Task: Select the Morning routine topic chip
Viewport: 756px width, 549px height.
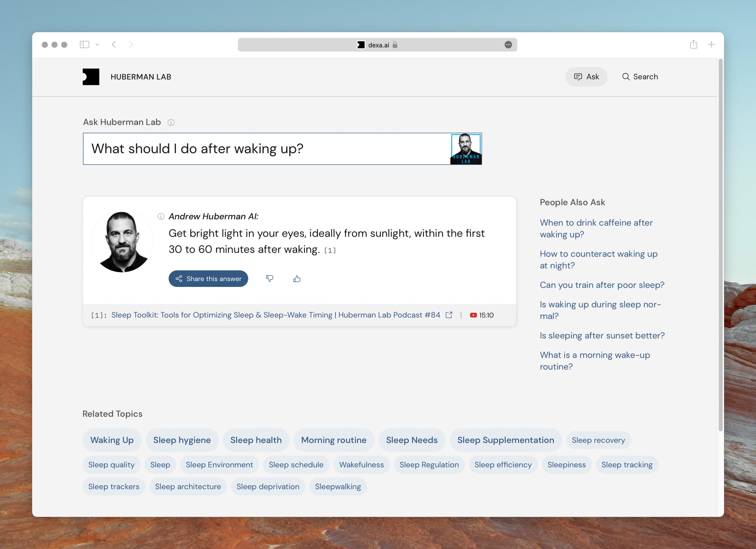Action: 334,440
